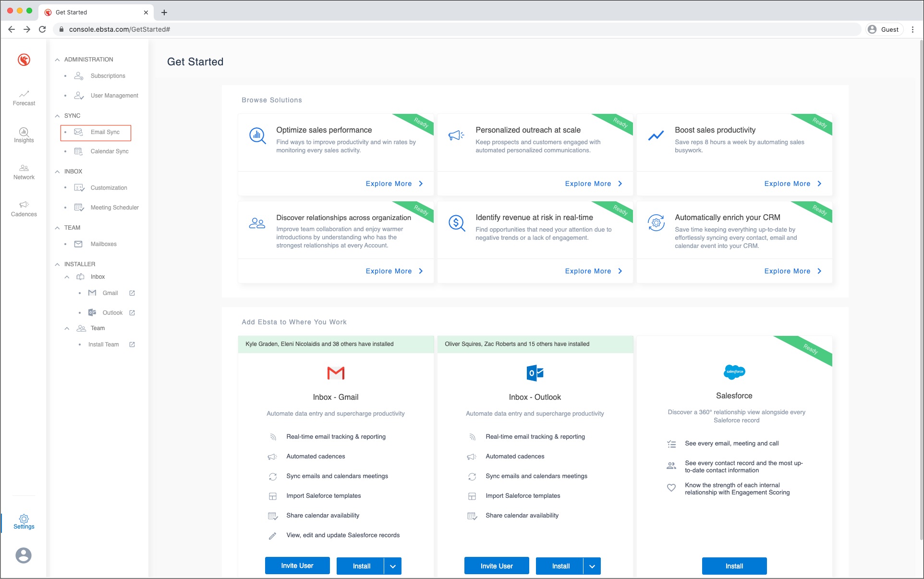Screen dimensions: 924x579
Task: Open User Management menu item
Action: click(x=114, y=96)
